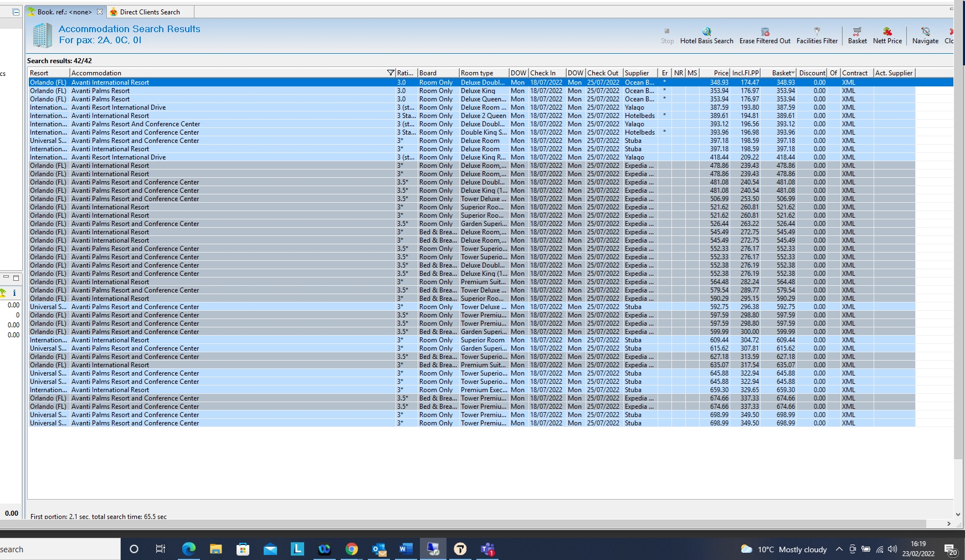
Task: Open the Basket shopping cart tool
Action: (857, 35)
